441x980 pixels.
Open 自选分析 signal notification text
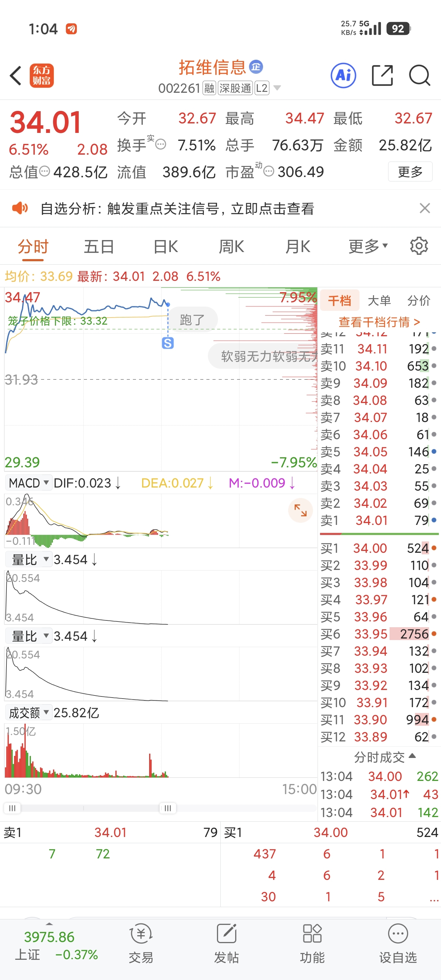tap(177, 208)
